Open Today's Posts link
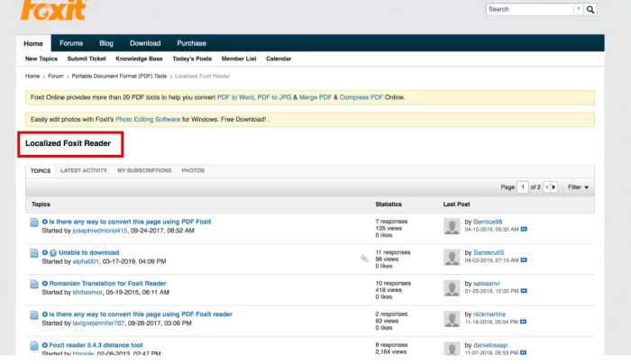This screenshot has height=364, width=631. [192, 59]
